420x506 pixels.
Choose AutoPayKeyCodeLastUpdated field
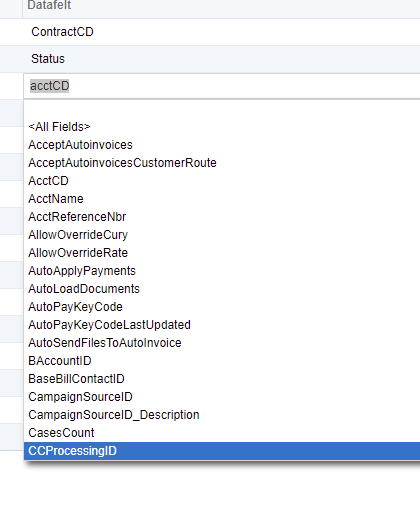point(222,325)
